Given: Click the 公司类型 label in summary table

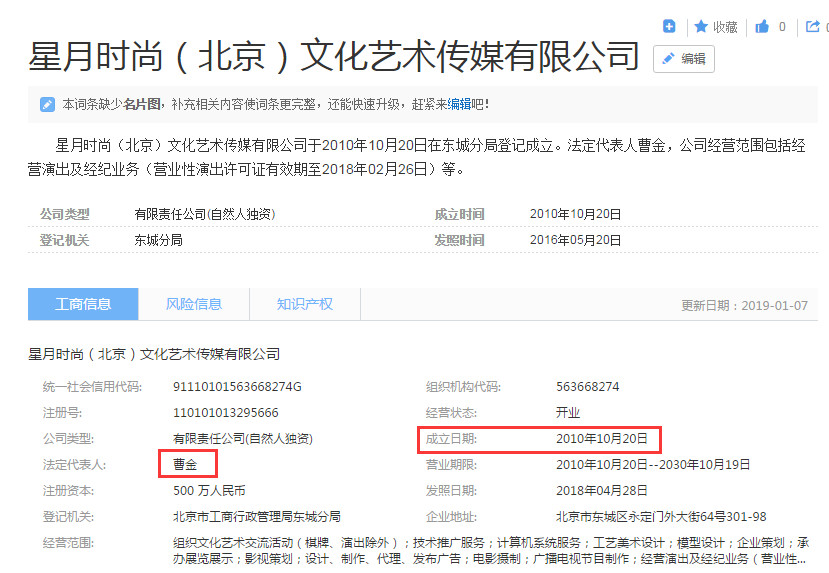Looking at the screenshot, I should pyautogui.click(x=65, y=214).
